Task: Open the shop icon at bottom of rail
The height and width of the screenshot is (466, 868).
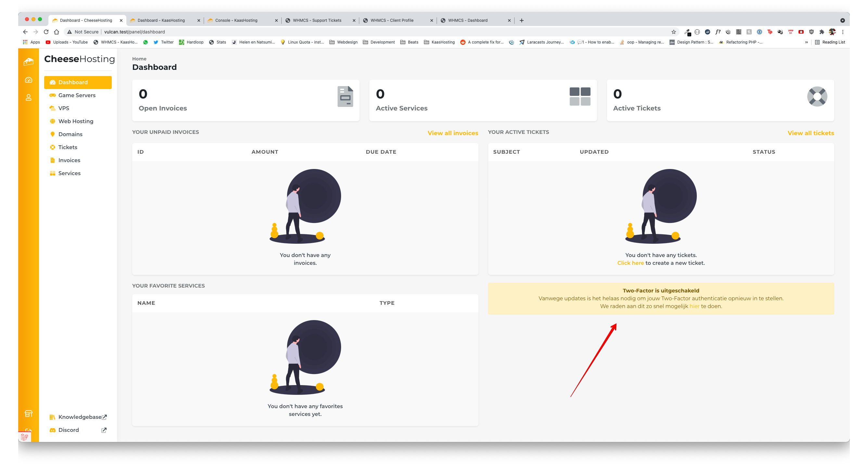Action: tap(29, 413)
